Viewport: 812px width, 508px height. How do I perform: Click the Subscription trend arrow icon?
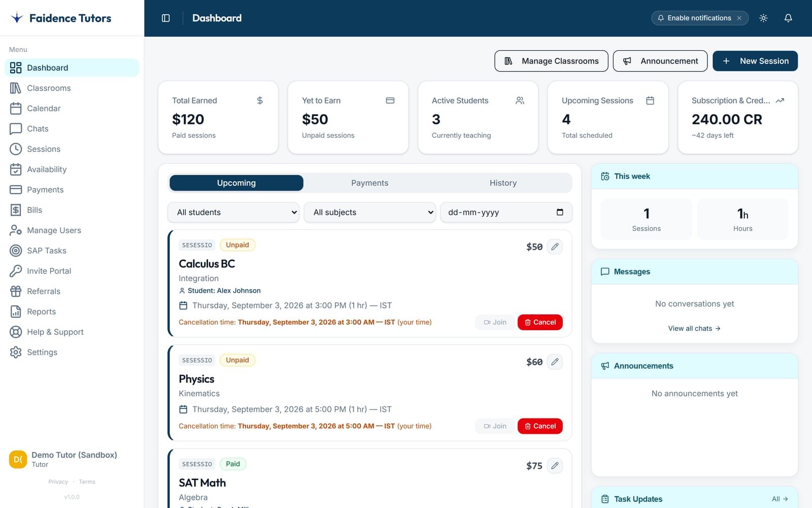click(780, 101)
